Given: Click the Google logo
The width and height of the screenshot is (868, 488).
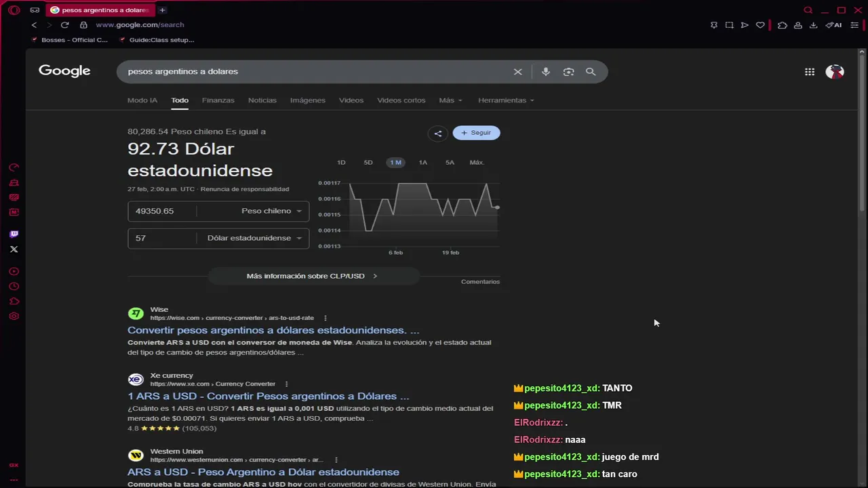Looking at the screenshot, I should click(x=64, y=71).
